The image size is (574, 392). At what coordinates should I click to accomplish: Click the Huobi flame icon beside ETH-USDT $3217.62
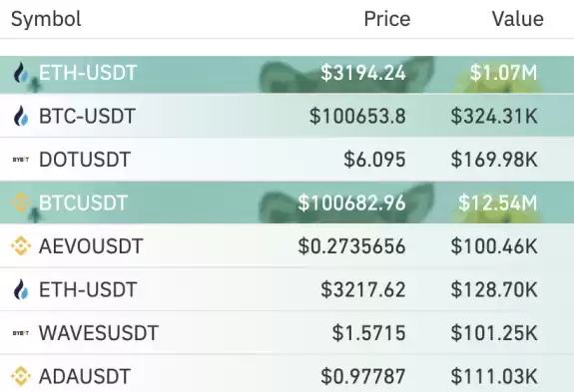[x=21, y=289]
